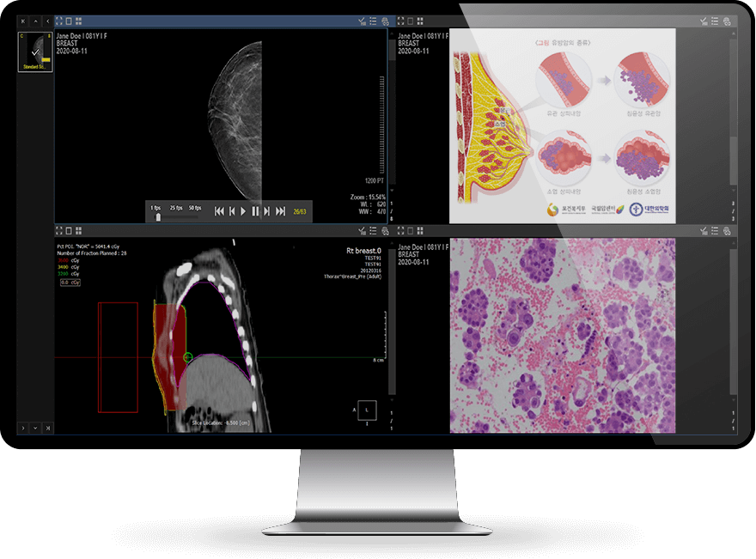The width and height of the screenshot is (756, 559).
Task: Pause the mammogram cine playback
Action: 255,211
